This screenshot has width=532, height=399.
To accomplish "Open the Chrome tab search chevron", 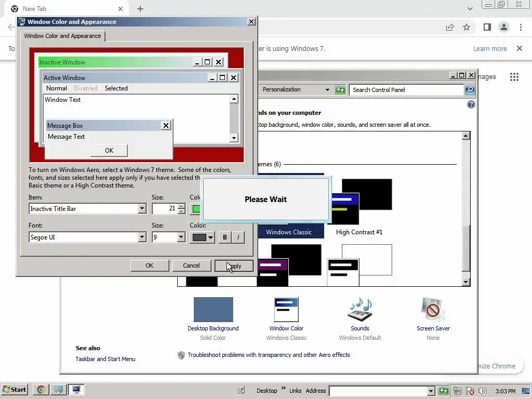I will pyautogui.click(x=470, y=9).
